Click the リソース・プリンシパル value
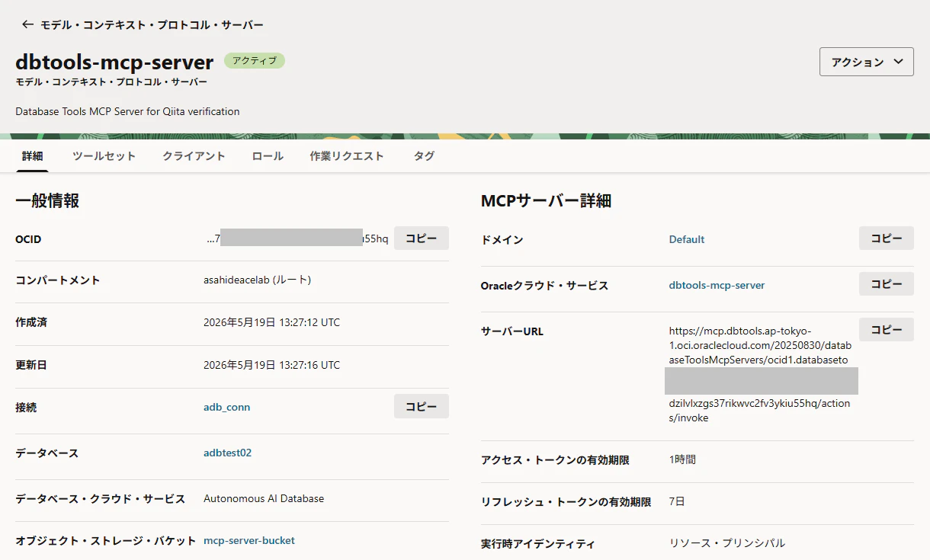Image resolution: width=930 pixels, height=560 pixels. (727, 543)
